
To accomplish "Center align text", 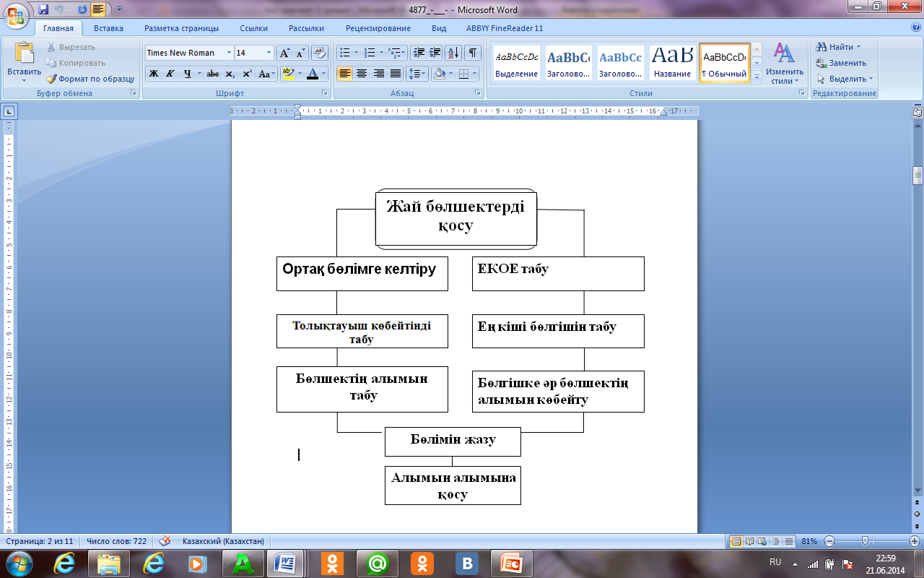I will pos(362,74).
